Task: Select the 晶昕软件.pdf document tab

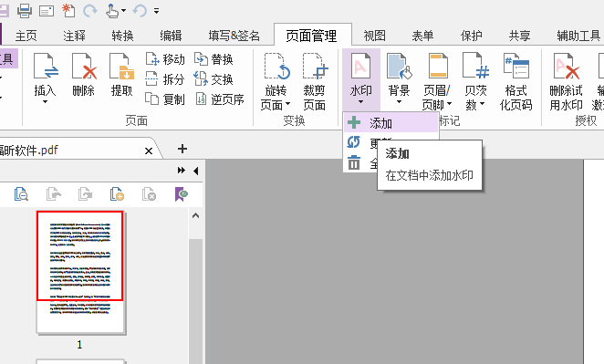Action: click(77, 150)
